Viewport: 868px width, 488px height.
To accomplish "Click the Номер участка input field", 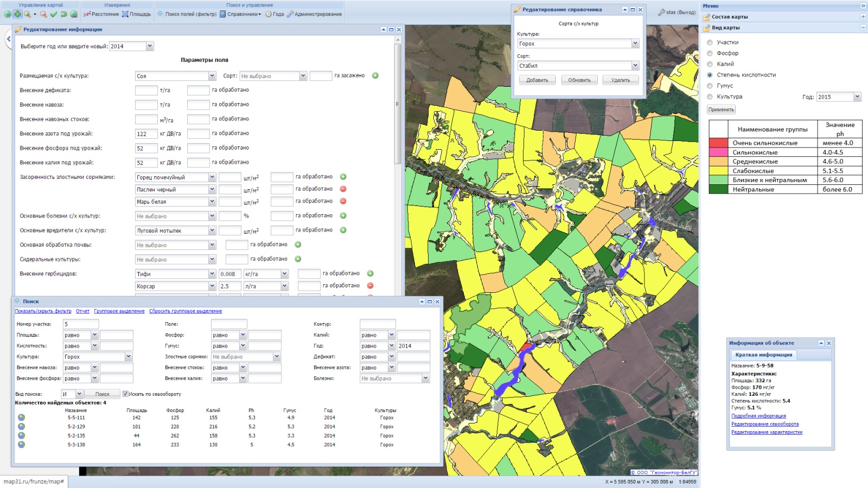I will click(81, 324).
